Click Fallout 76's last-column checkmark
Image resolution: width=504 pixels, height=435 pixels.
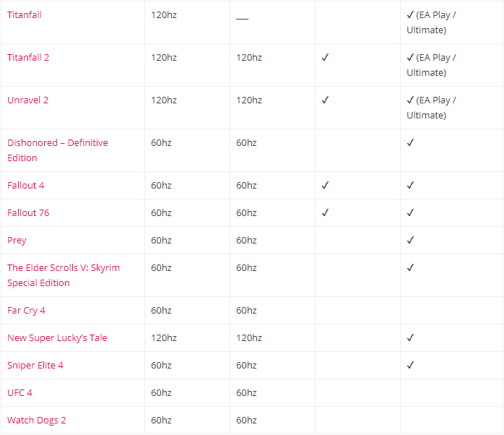410,212
